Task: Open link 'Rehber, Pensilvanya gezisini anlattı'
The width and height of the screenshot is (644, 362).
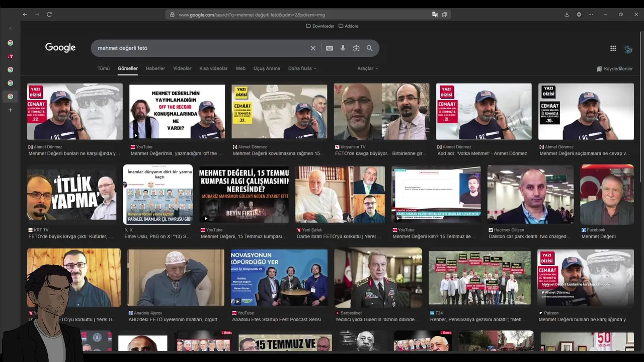Action: tap(478, 320)
